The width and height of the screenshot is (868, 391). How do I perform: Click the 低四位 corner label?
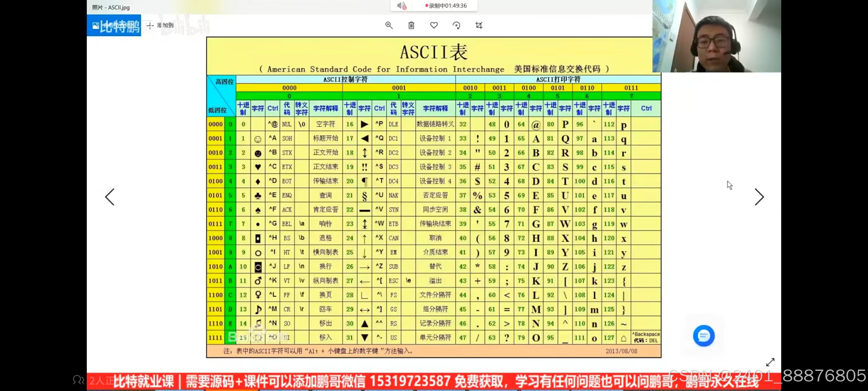tap(217, 110)
